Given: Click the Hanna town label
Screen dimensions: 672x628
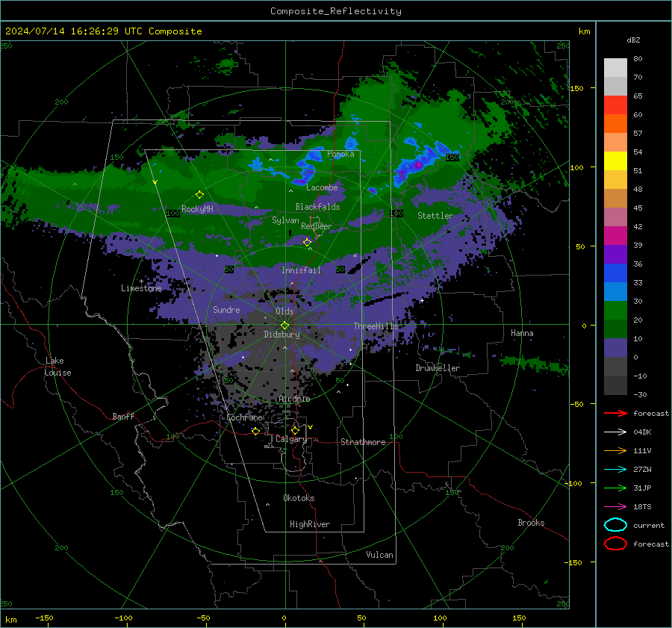Looking at the screenshot, I should coord(522,333).
